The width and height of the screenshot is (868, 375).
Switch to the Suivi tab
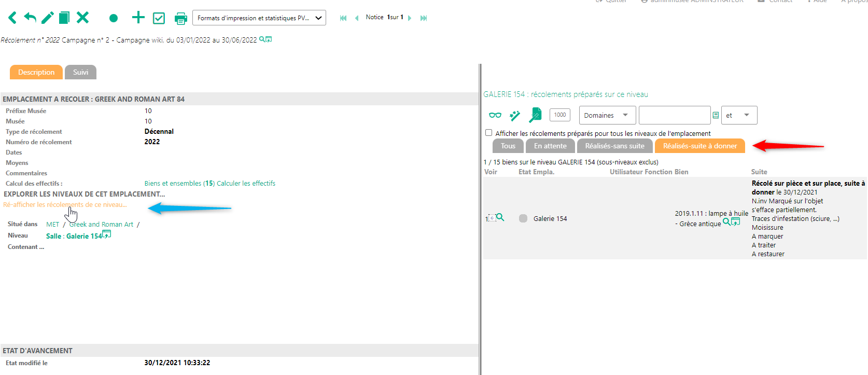(x=80, y=72)
